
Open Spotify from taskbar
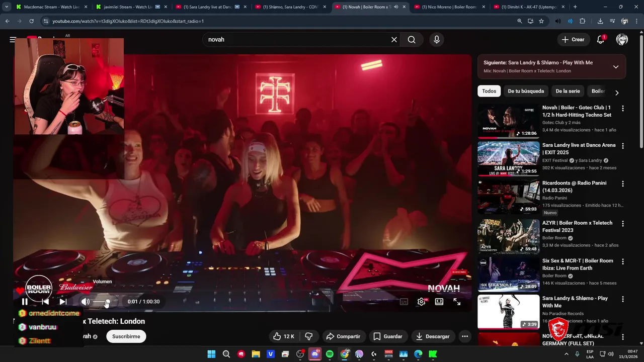tap(330, 354)
